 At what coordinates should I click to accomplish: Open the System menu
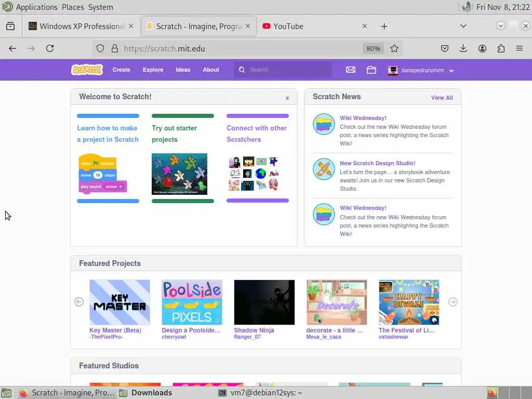pos(100,7)
